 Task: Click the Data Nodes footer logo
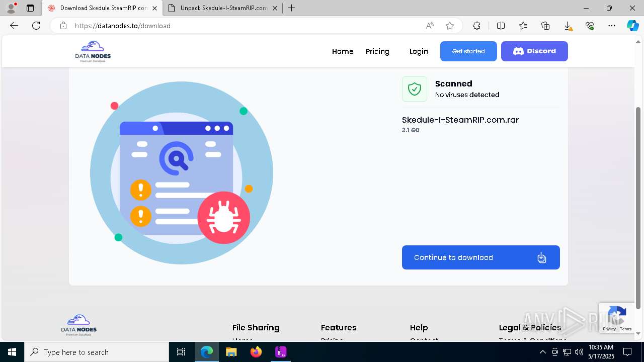click(79, 325)
